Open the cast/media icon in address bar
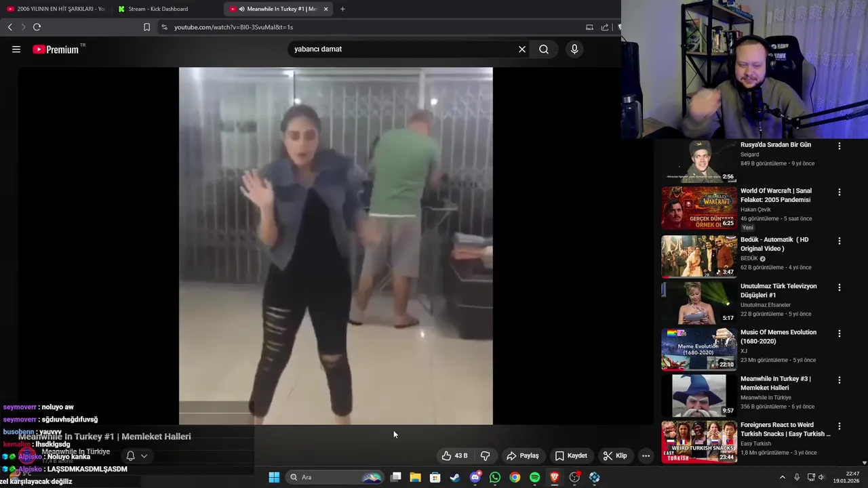The image size is (868, 488). (x=589, y=27)
